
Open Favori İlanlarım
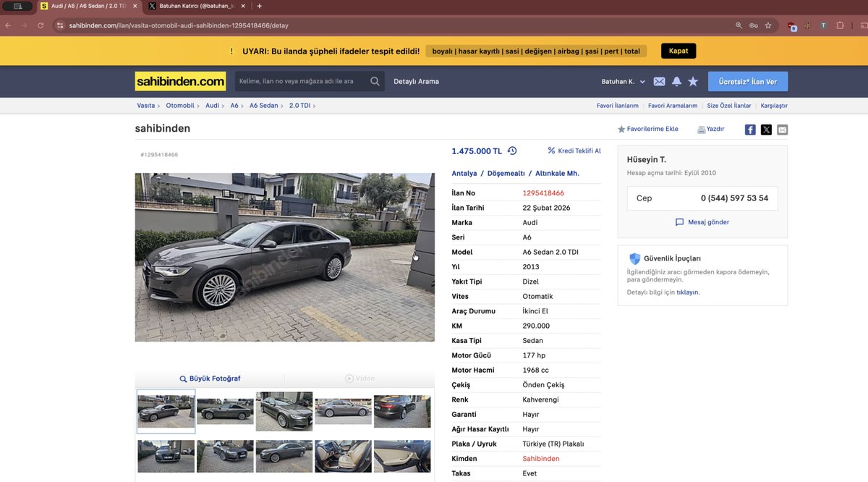pyautogui.click(x=618, y=106)
